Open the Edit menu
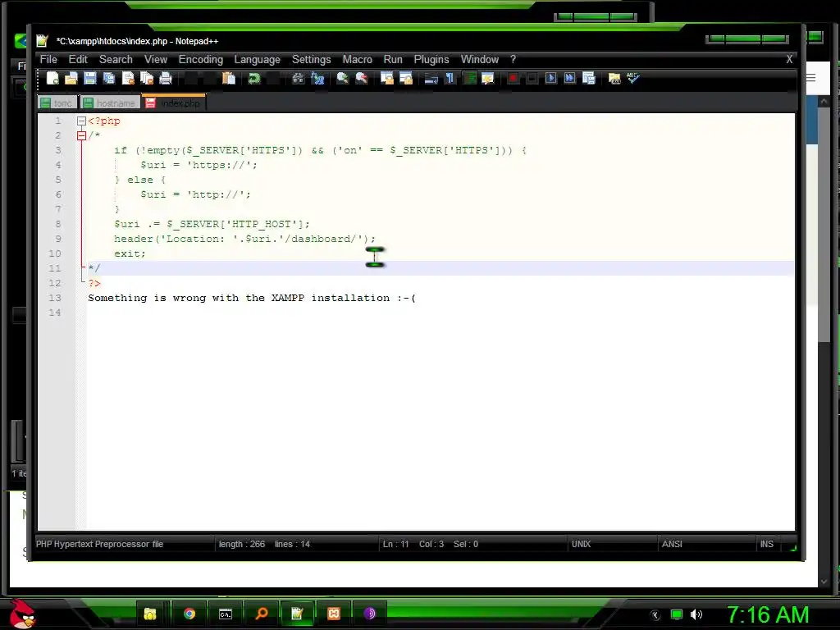The height and width of the screenshot is (630, 840). pyautogui.click(x=78, y=59)
